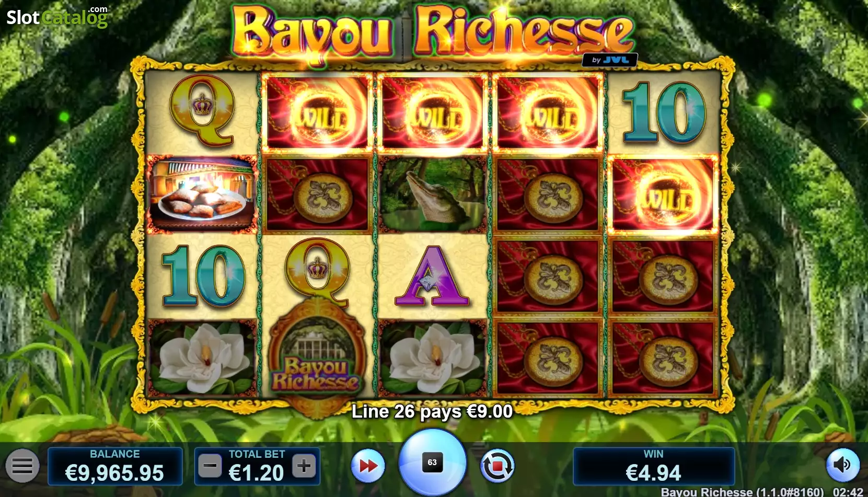Select the alligator symbol on reel three

(432, 194)
